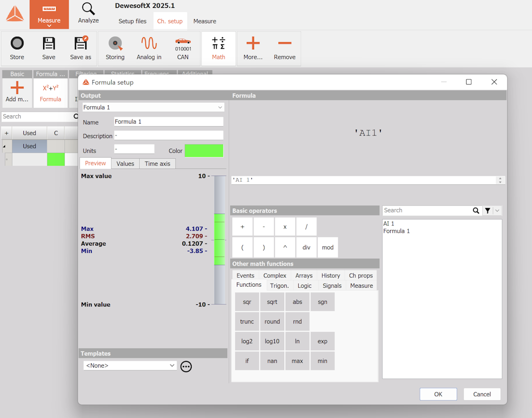Select the Math module icon
The width and height of the screenshot is (532, 418).
click(x=219, y=44)
